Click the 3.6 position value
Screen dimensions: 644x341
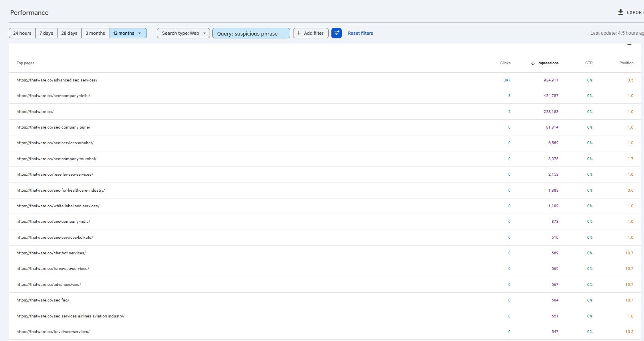point(630,190)
